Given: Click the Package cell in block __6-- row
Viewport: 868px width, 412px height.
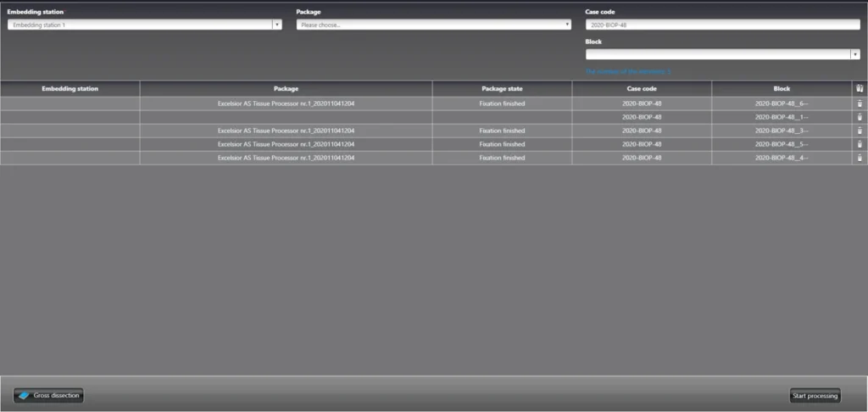Looking at the screenshot, I should click(287, 103).
